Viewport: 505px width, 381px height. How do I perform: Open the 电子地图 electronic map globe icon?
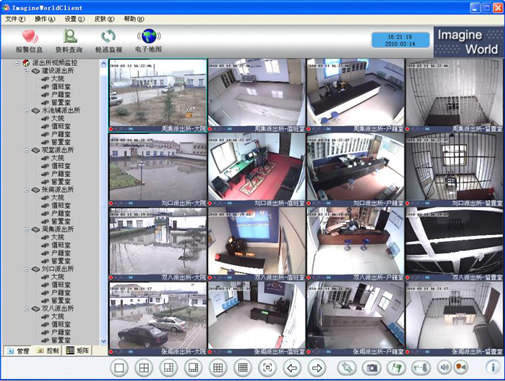[x=149, y=36]
